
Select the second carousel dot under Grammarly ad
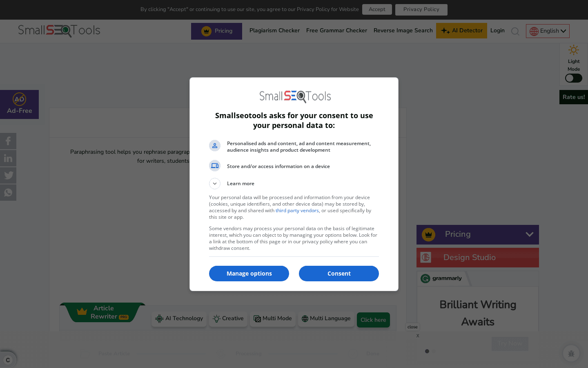[x=434, y=351]
